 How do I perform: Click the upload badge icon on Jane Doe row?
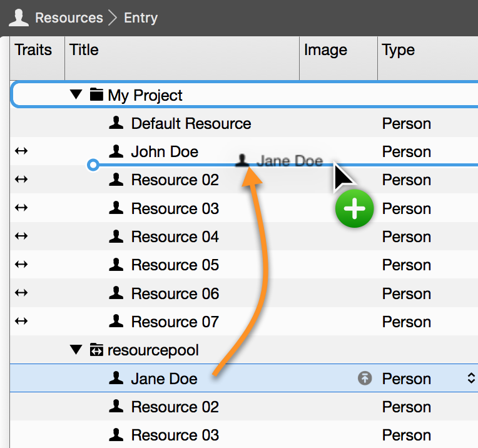tap(365, 379)
